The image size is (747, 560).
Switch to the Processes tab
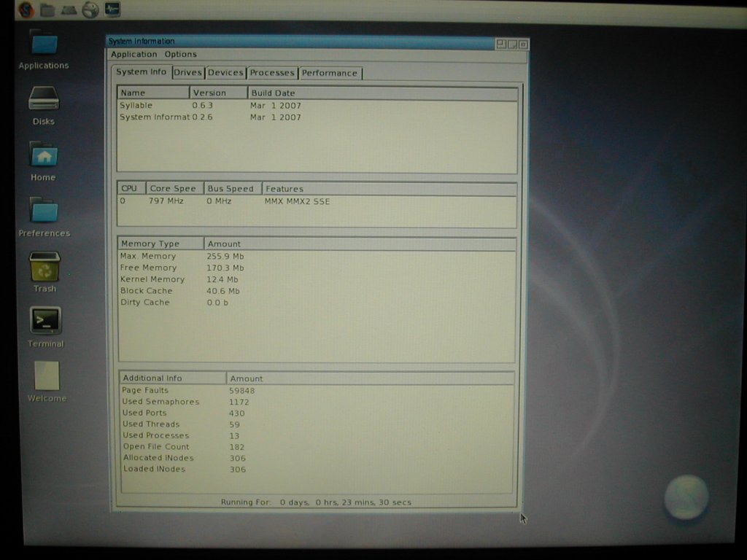point(272,73)
